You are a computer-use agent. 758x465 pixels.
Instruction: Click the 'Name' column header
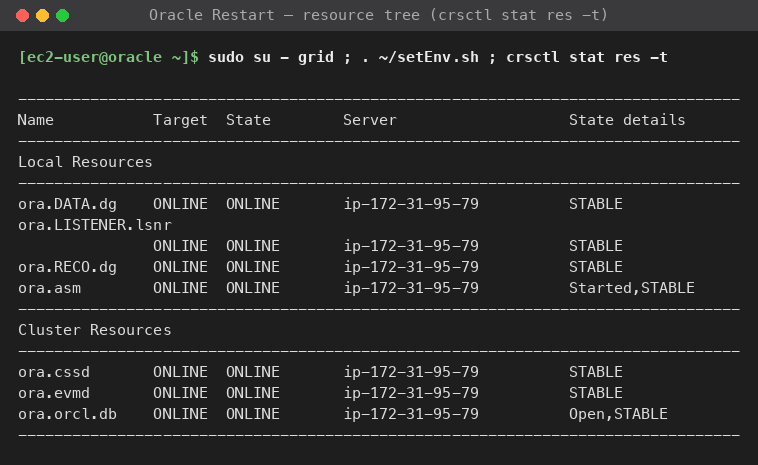coord(36,120)
